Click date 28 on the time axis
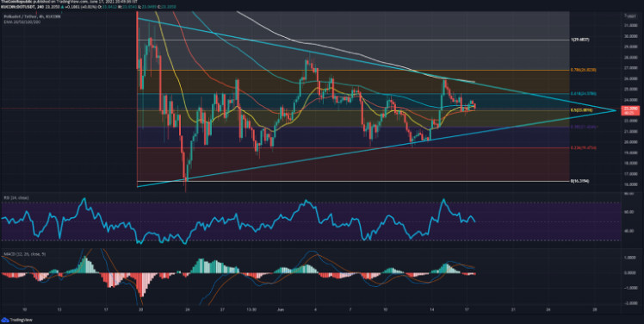 [x=594, y=308]
